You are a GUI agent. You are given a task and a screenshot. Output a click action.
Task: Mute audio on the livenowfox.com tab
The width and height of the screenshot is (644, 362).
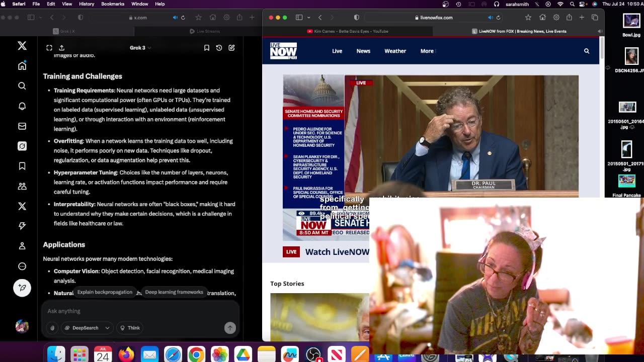[x=490, y=18]
